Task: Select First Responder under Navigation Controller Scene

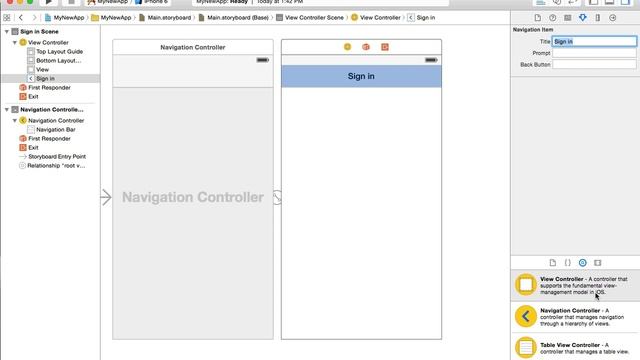Action: tap(45, 138)
